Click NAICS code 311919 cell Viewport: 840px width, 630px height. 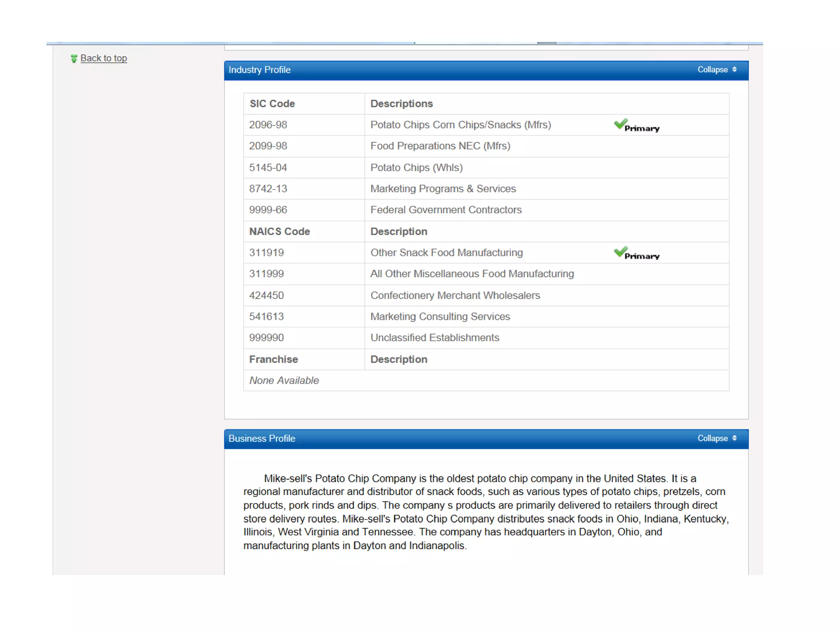[266, 253]
